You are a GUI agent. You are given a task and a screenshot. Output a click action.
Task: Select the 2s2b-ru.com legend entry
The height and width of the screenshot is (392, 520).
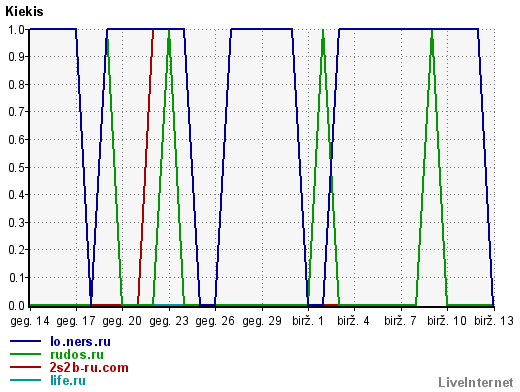(89, 367)
